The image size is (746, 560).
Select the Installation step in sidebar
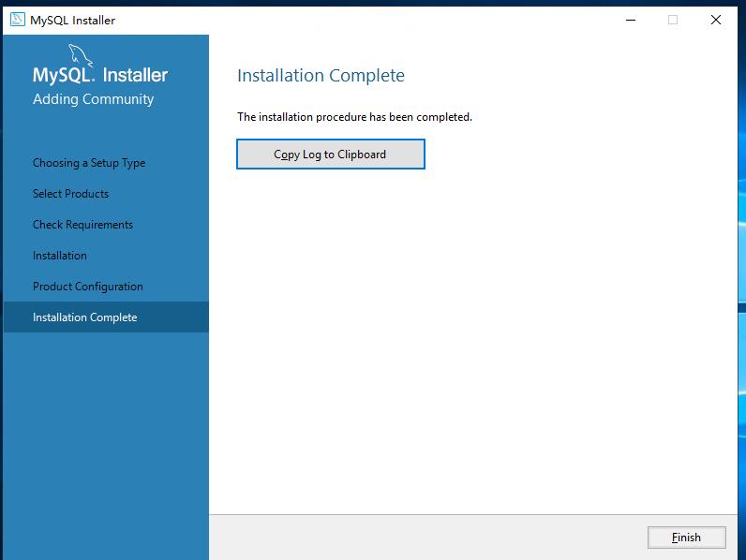click(59, 256)
